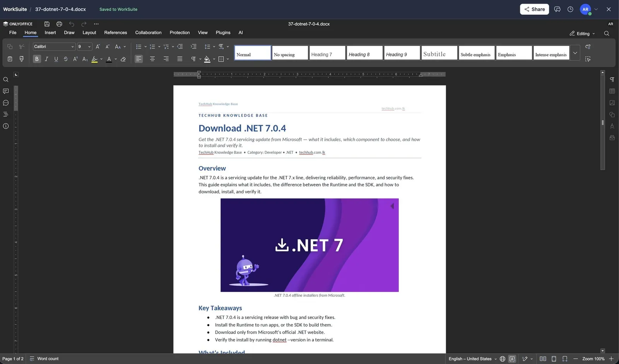
Task: Click the Decrement font size icon
Action: [108, 47]
